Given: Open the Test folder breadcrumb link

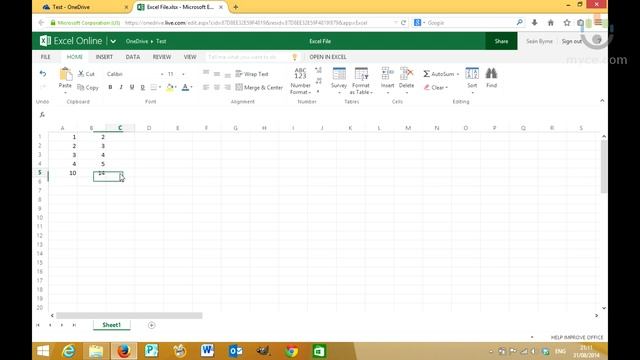Looking at the screenshot, I should [x=161, y=41].
